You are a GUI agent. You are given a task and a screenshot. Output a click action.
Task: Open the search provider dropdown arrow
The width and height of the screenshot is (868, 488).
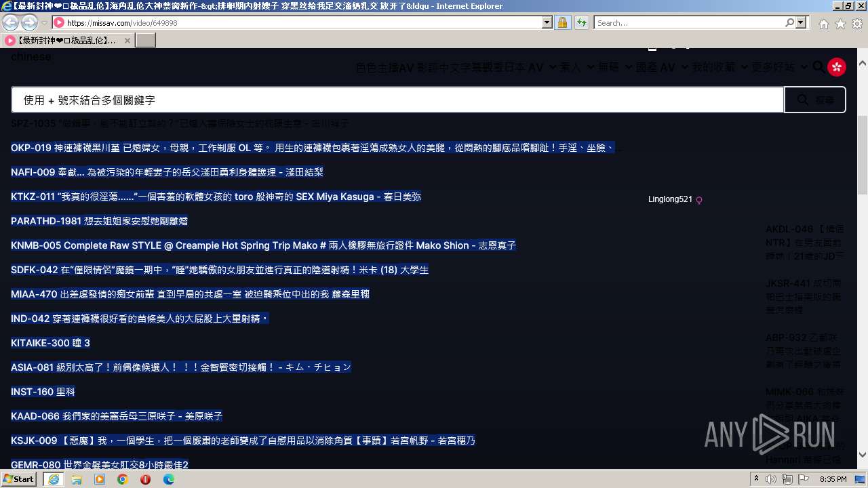click(x=801, y=23)
